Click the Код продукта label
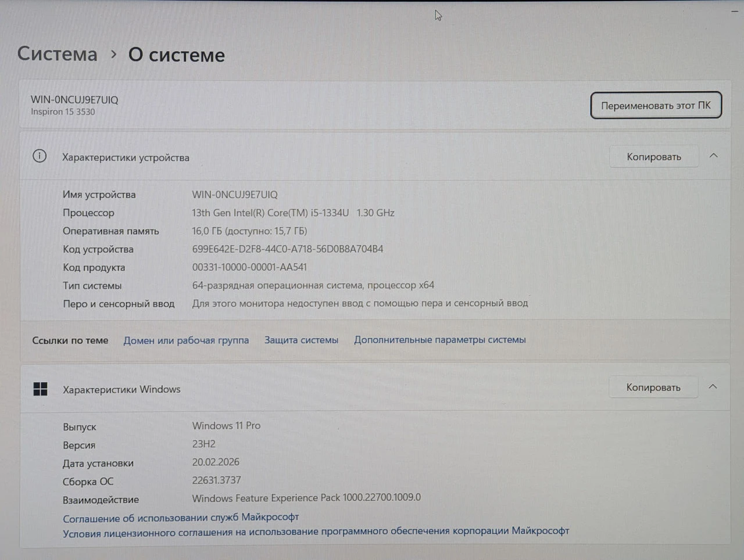The width and height of the screenshot is (744, 560). tap(94, 267)
